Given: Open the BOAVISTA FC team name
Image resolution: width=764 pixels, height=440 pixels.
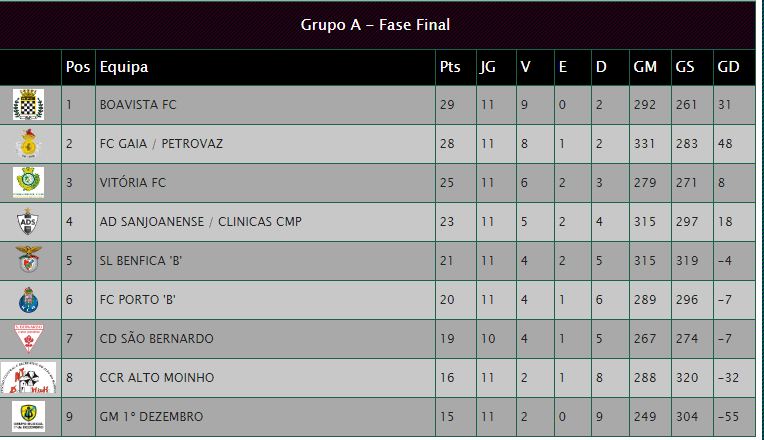Looking at the screenshot, I should [x=138, y=105].
